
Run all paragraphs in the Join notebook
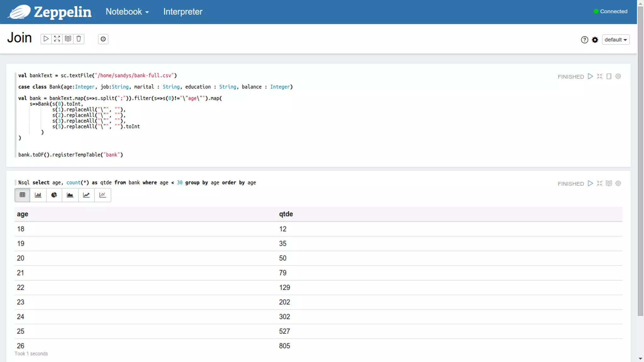coord(46,39)
